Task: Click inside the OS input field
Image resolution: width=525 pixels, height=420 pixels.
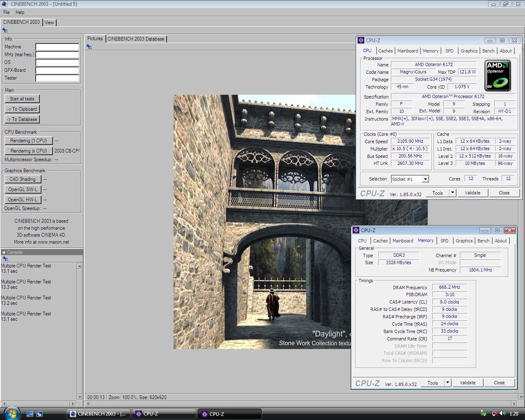Action: point(57,62)
